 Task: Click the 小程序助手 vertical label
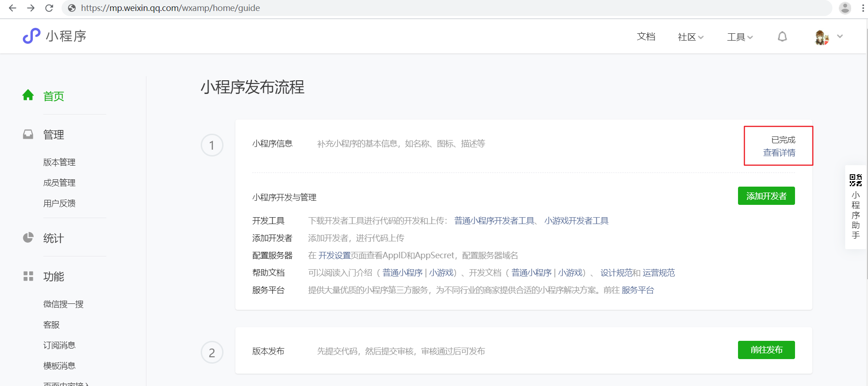click(856, 215)
